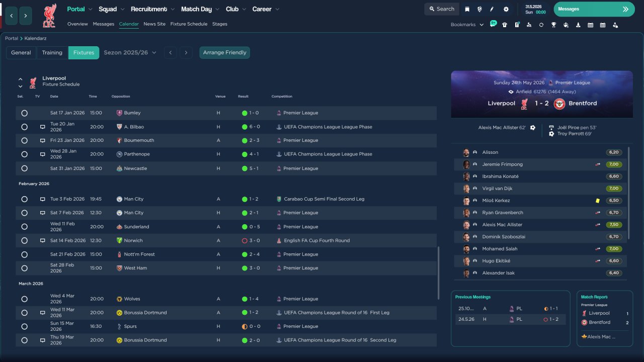Screen dimensions: 644x362
Task: Open the world globe icon in top bar
Action: [479, 9]
